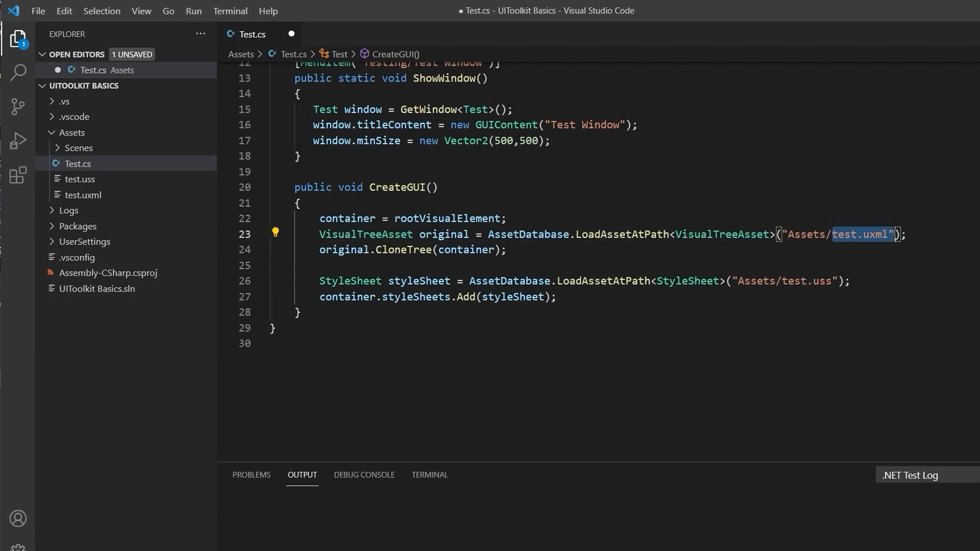Switch to the DEBUG CONSOLE tab
The width and height of the screenshot is (980, 551).
click(x=364, y=474)
